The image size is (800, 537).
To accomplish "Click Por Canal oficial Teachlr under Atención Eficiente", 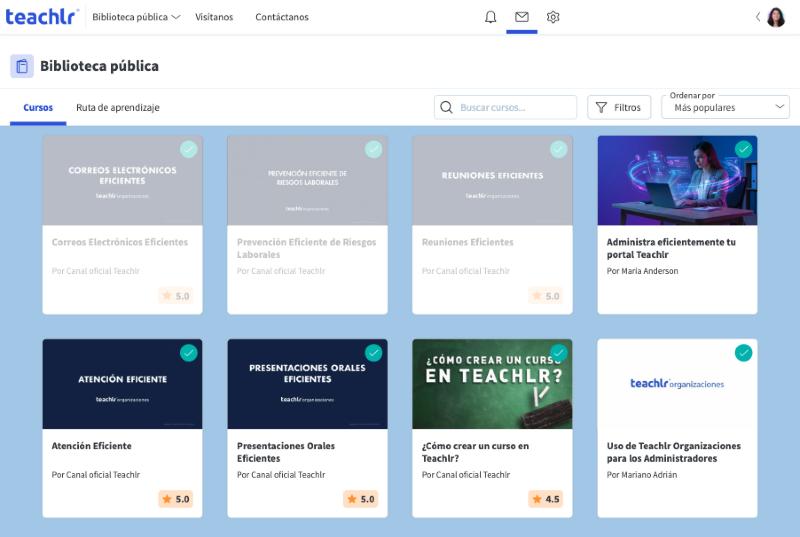I will coord(96,475).
